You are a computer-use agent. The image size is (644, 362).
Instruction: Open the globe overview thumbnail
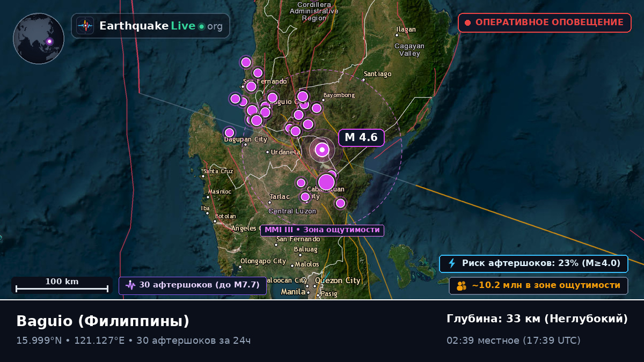click(x=39, y=39)
